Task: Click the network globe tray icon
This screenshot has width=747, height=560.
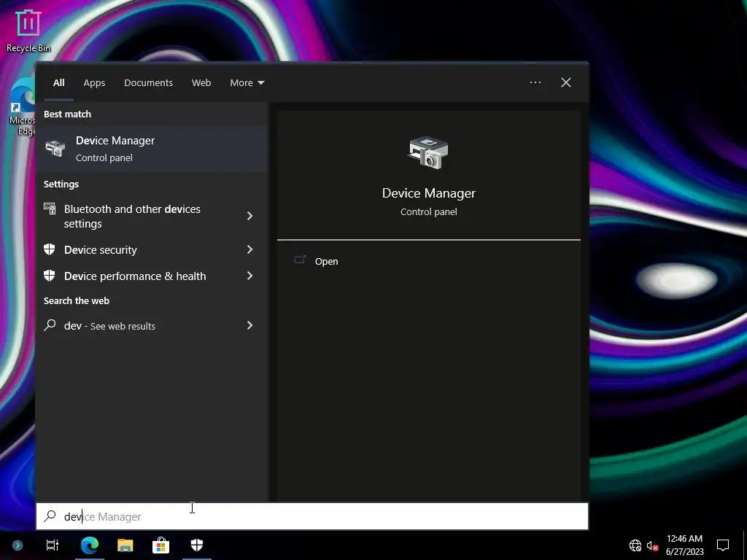Action: (635, 545)
